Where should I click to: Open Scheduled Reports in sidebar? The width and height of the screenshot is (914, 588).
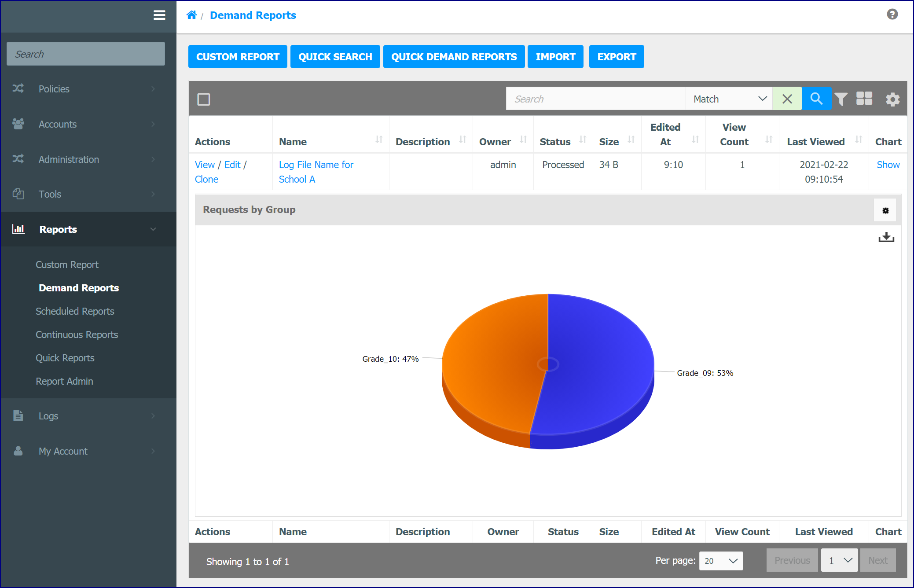click(75, 311)
